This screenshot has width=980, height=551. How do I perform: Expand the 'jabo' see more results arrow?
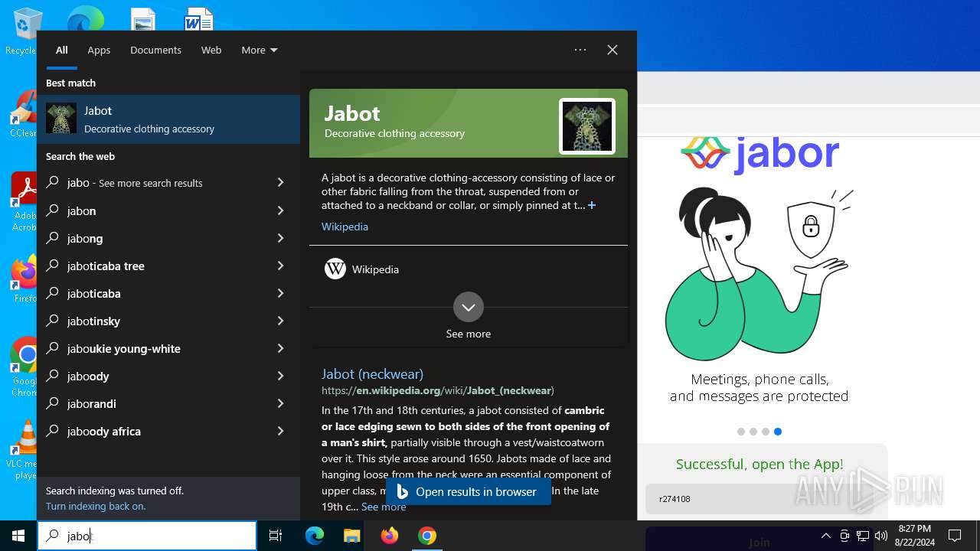pyautogui.click(x=280, y=183)
